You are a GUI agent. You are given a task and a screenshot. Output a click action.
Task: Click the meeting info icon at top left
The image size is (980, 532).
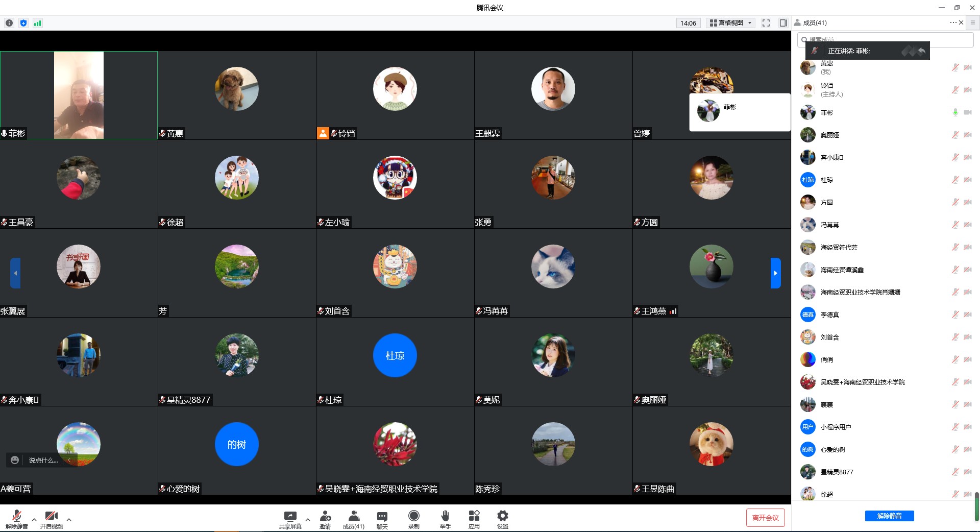[x=9, y=23]
